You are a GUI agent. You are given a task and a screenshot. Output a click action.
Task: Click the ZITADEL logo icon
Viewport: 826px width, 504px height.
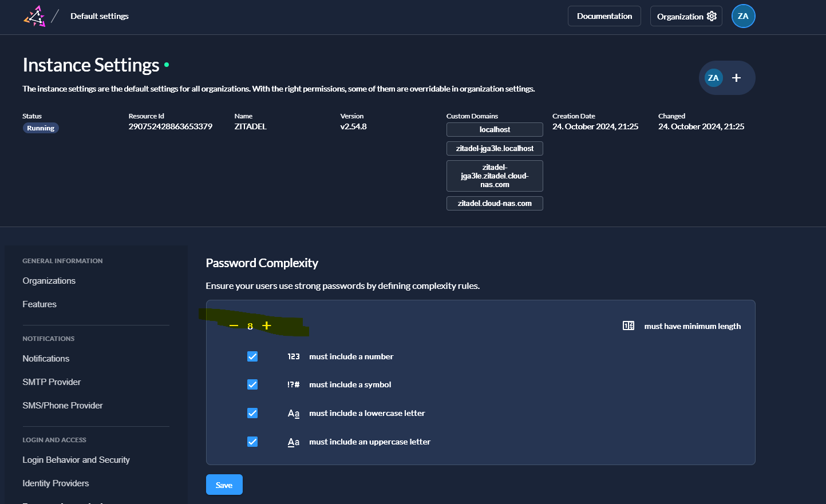click(x=34, y=16)
